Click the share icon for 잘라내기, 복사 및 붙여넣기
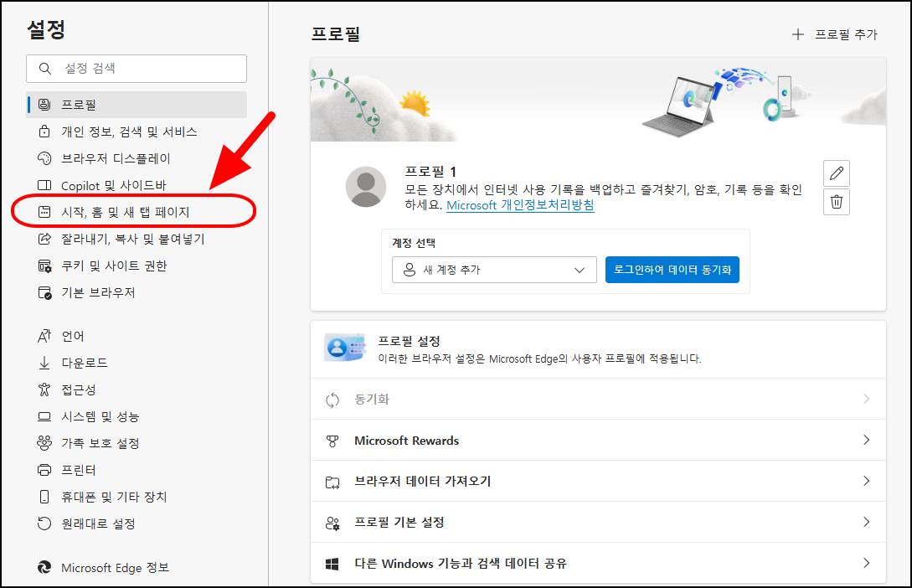 (44, 239)
